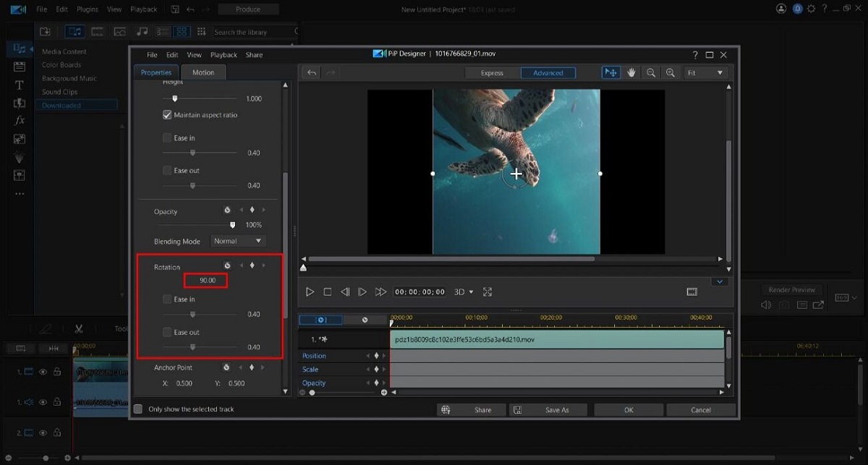Viewport: 868px width, 465px height.
Task: Check Only show the selected track
Action: [x=138, y=409]
